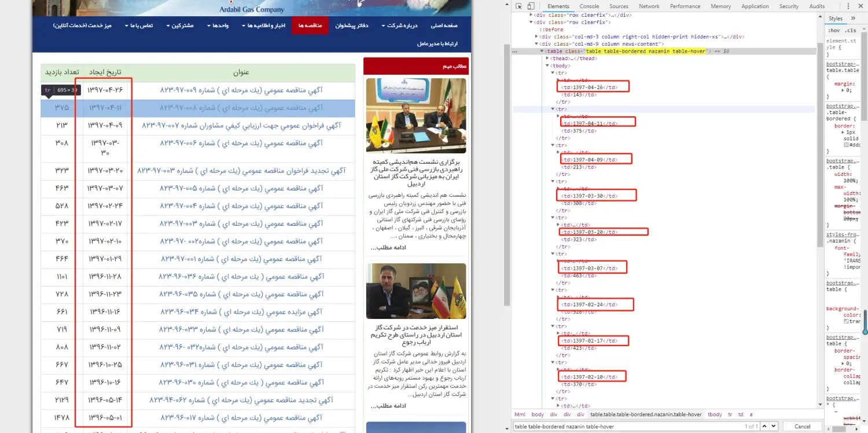Collapse the col-md-9 news-content div node
The image size is (868, 433).
(x=537, y=44)
